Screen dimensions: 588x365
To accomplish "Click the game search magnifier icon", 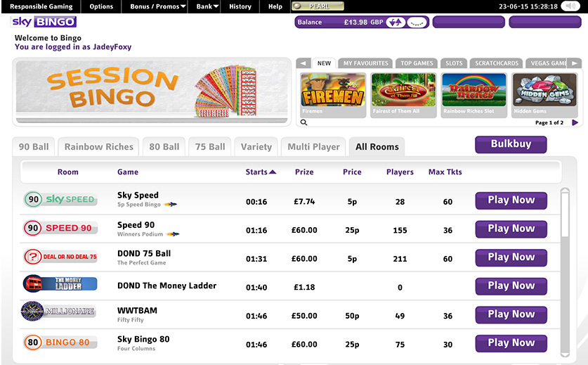I will [303, 122].
